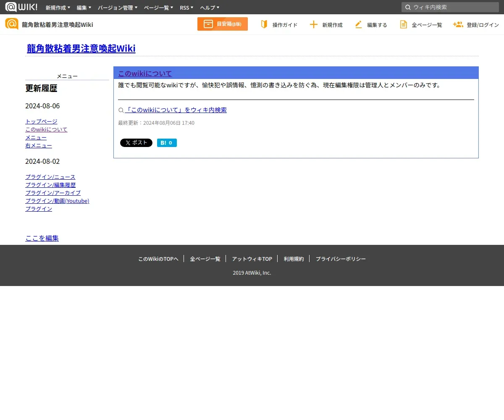
Task: Open プラグイン/編集履歴 link
Action: [50, 185]
